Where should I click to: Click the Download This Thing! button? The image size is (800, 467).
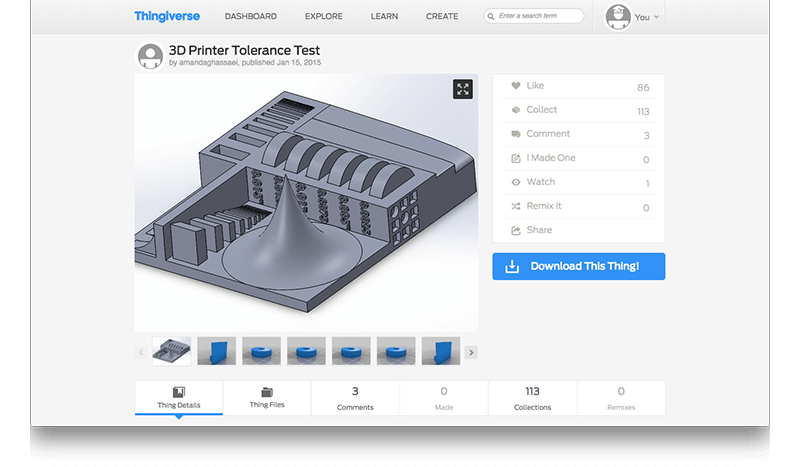[579, 266]
